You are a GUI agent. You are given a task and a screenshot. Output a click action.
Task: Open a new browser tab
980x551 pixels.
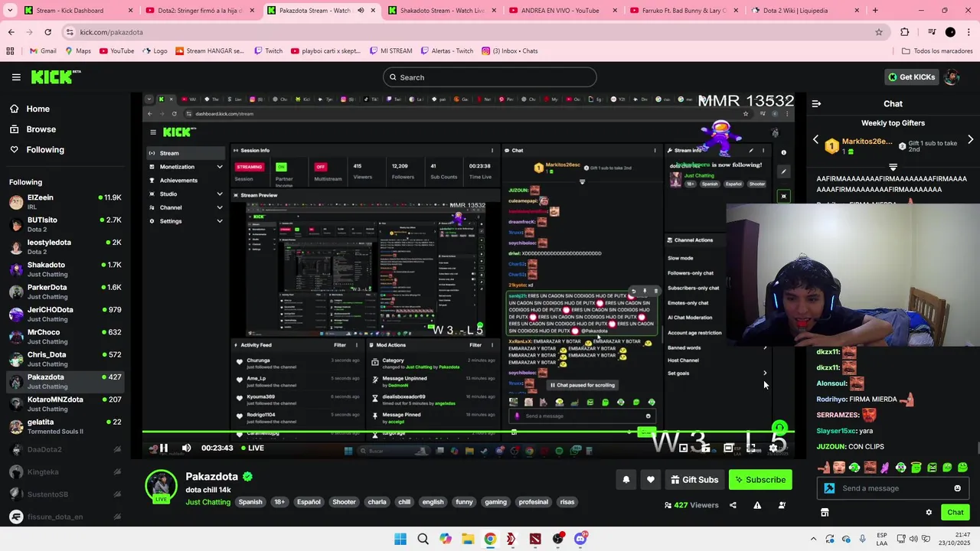875,11
